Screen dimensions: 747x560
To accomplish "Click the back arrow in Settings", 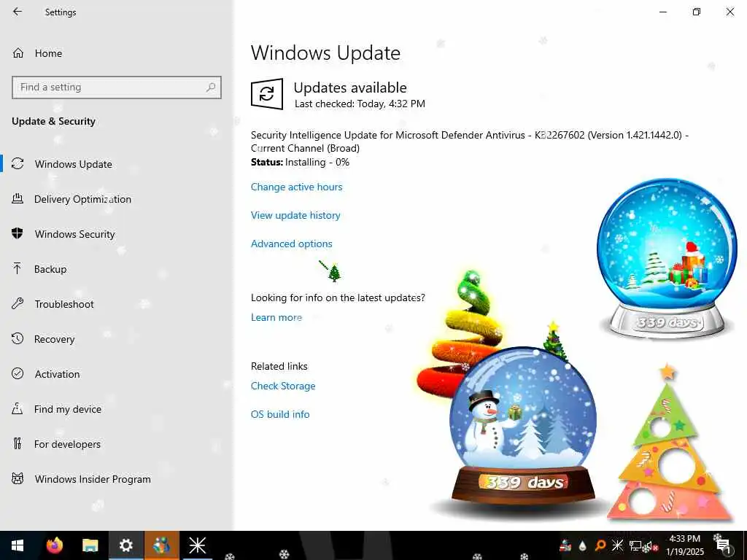I will tap(18, 12).
